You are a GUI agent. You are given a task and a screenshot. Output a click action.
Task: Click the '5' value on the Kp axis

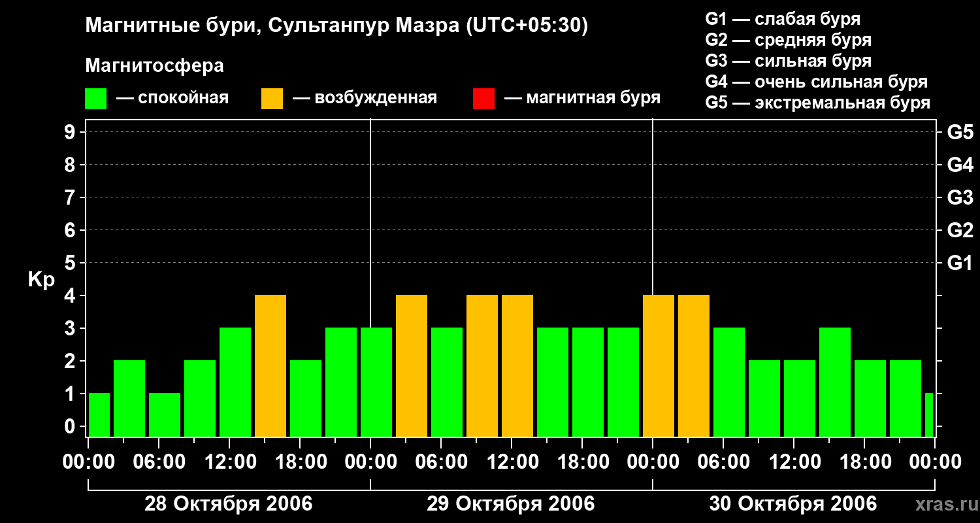coord(71,263)
